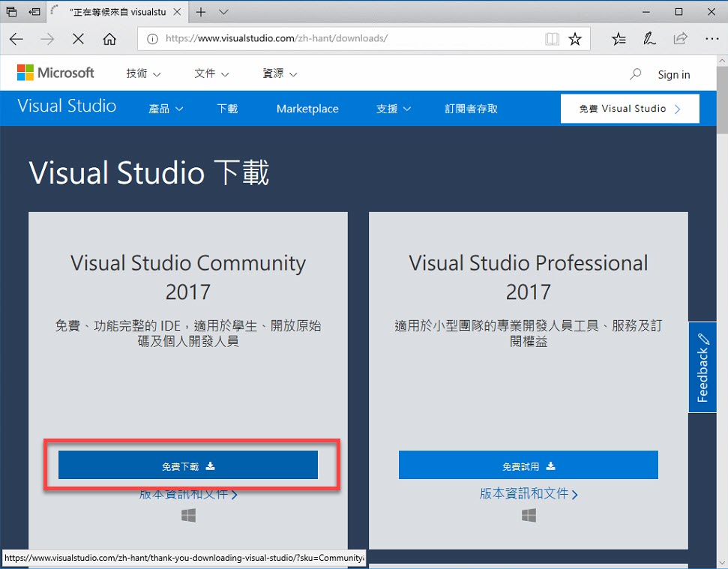Select the Visual Studio Community 2017 heading
The height and width of the screenshot is (569, 728).
point(188,277)
